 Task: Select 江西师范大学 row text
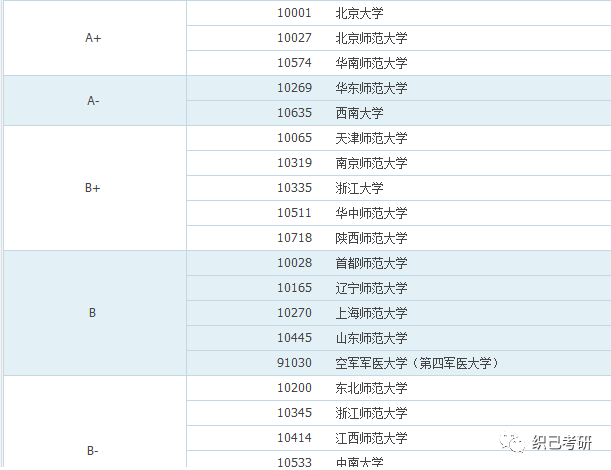point(371,438)
